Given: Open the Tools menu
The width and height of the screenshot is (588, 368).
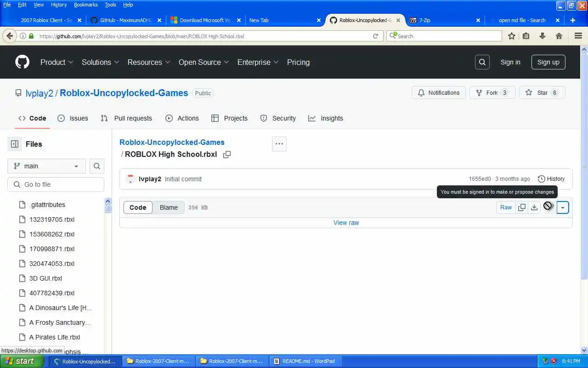Looking at the screenshot, I should [110, 5].
